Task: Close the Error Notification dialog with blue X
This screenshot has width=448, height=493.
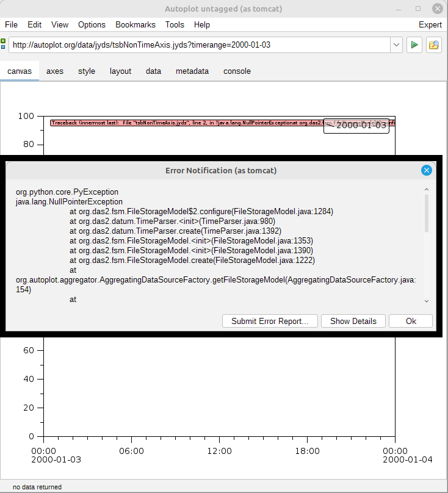Action: pos(427,170)
